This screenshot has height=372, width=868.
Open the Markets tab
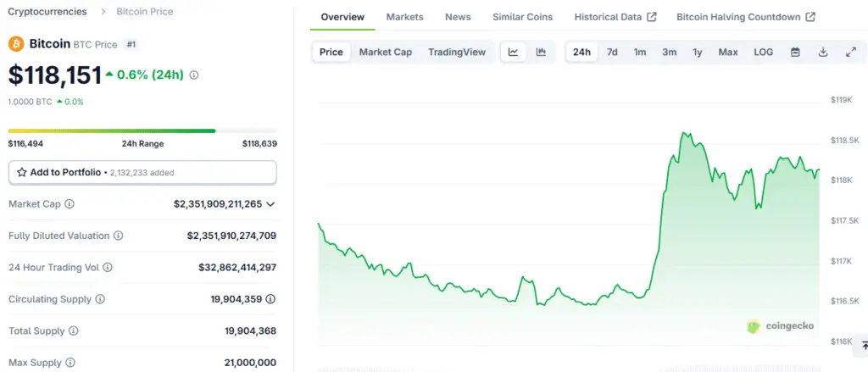point(404,17)
